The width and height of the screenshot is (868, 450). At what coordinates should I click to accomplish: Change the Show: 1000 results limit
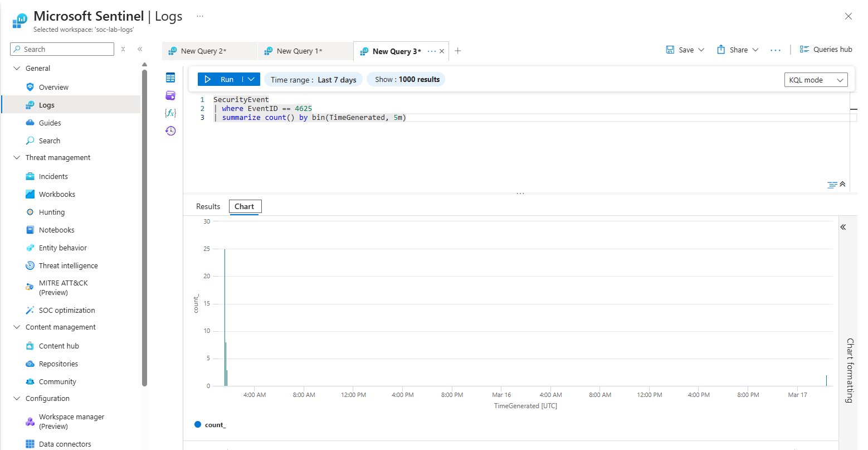point(407,79)
